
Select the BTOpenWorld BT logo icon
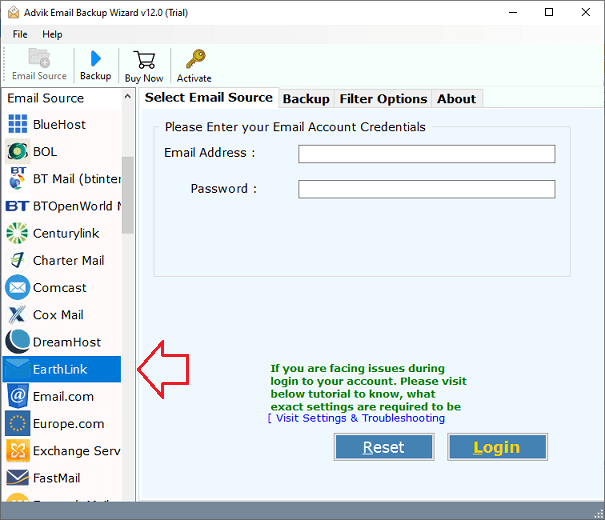pos(17,206)
